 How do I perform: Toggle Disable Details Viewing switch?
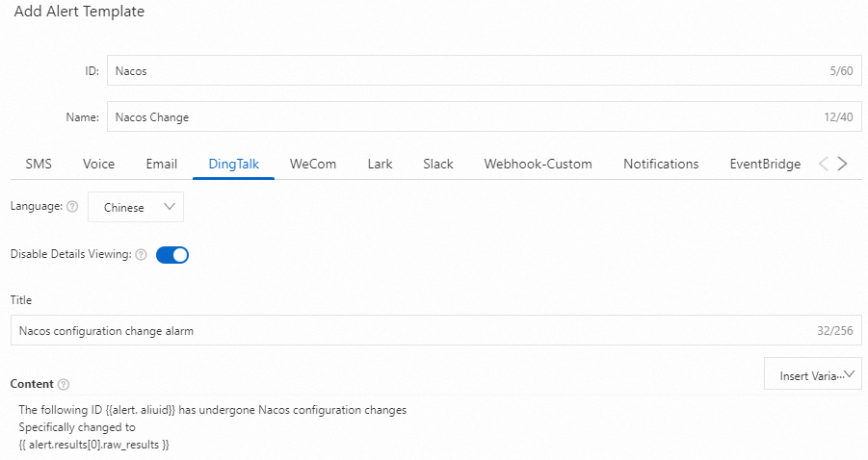[x=171, y=255]
